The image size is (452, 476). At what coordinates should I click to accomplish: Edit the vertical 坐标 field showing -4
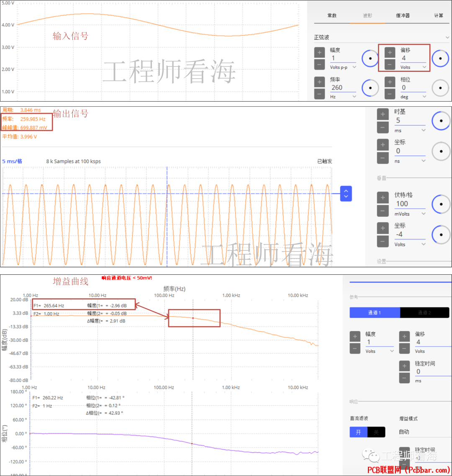(410, 234)
